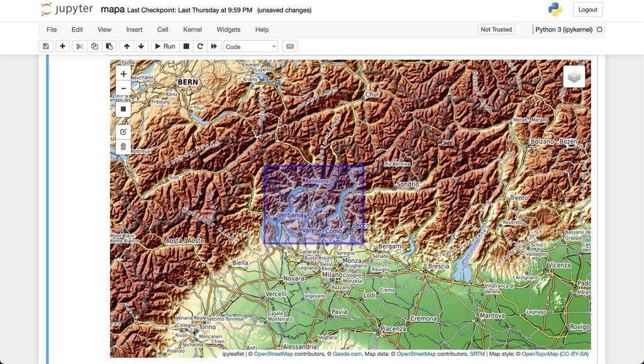Image resolution: width=644 pixels, height=364 pixels.
Task: Copy selected cells icon
Action: pos(94,47)
